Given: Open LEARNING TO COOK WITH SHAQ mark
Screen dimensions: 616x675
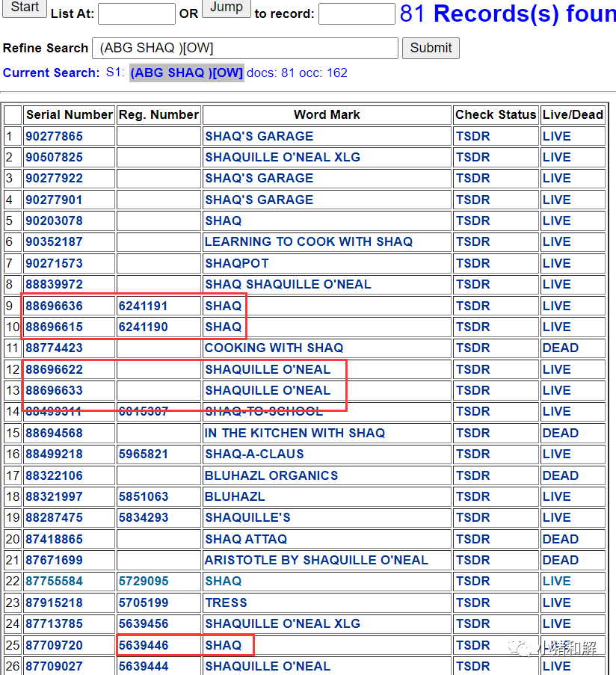Looking at the screenshot, I should click(x=309, y=242).
